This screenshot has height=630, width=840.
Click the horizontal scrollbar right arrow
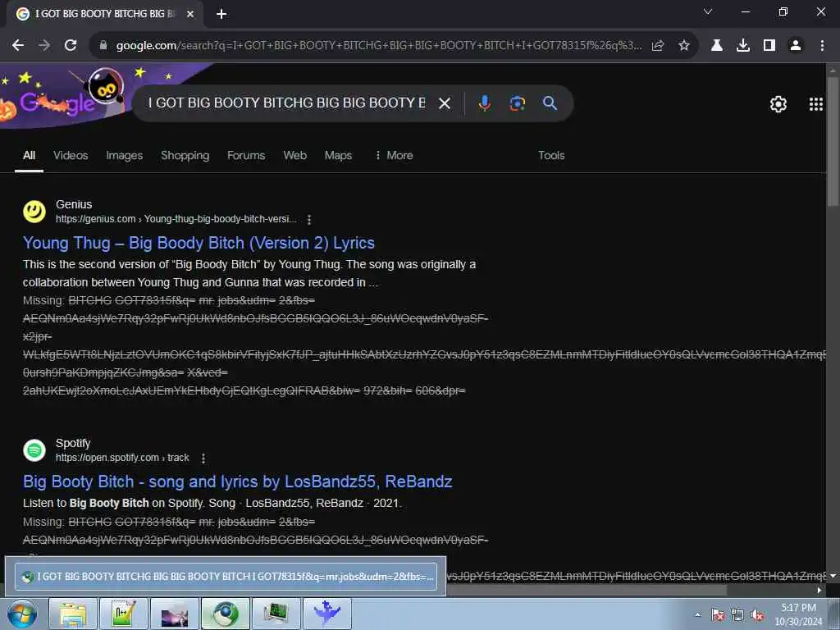(819, 591)
